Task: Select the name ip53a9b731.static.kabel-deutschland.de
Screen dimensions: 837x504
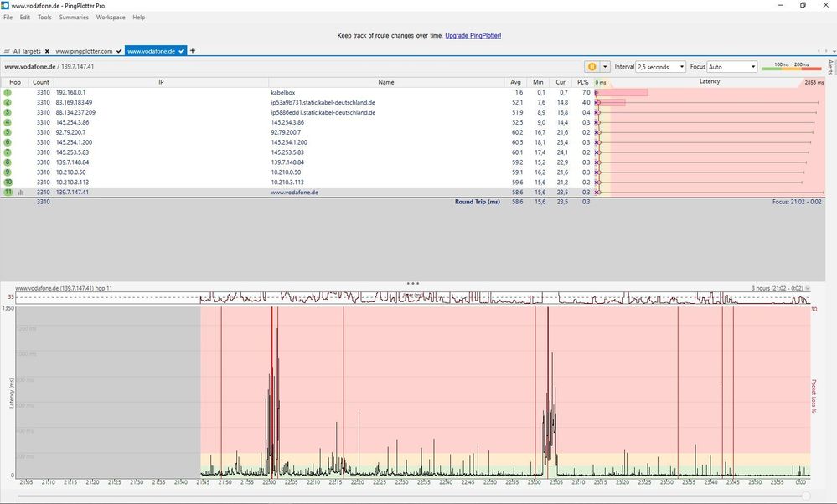Action: [323, 102]
